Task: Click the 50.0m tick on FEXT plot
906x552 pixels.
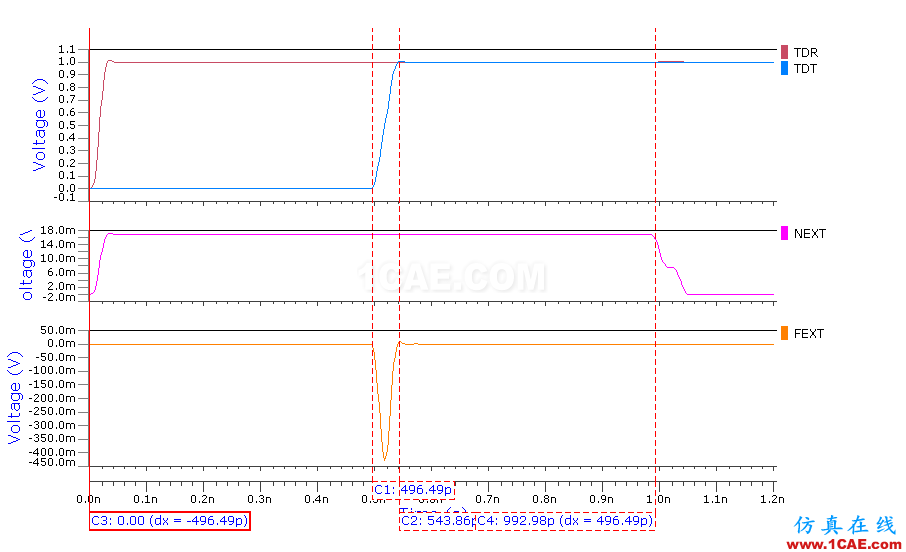Action: 58,330
